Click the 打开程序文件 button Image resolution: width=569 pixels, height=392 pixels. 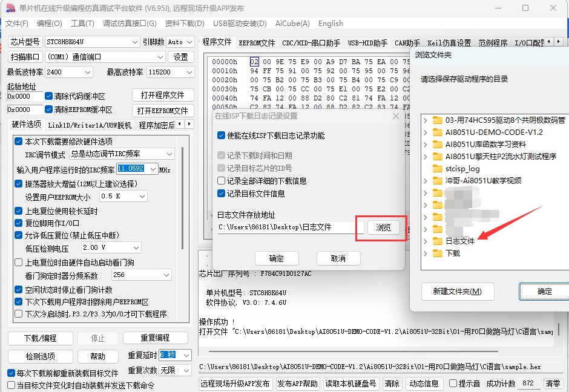point(163,96)
